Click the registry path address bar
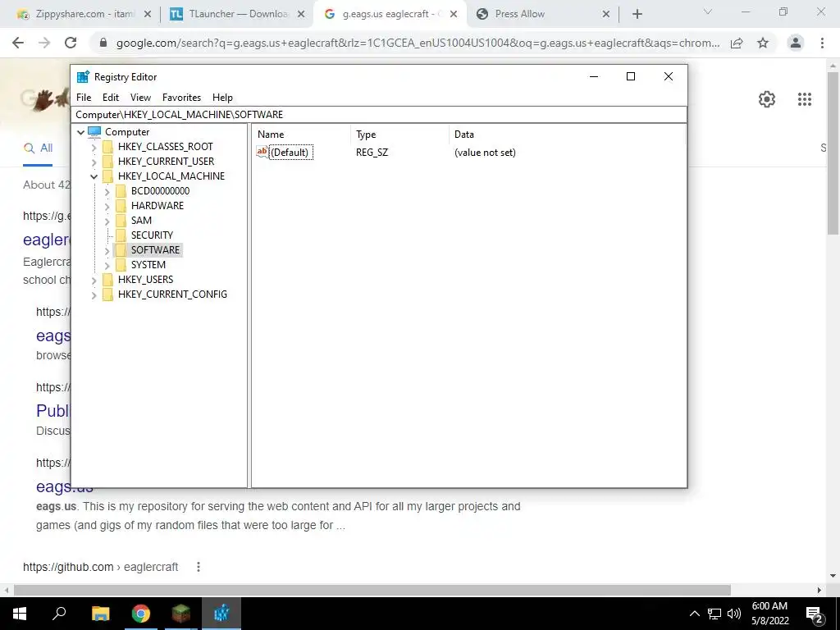 click(x=379, y=115)
